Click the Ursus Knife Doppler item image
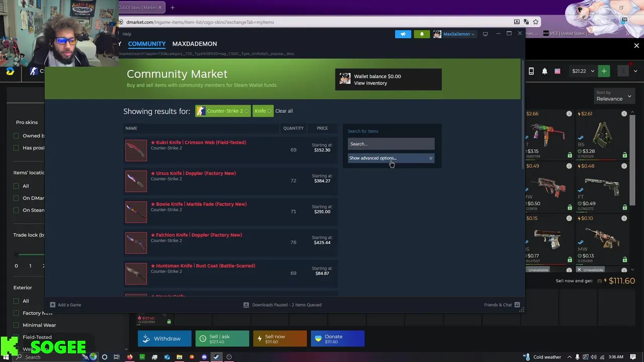This screenshot has height=362, width=644. [136, 181]
